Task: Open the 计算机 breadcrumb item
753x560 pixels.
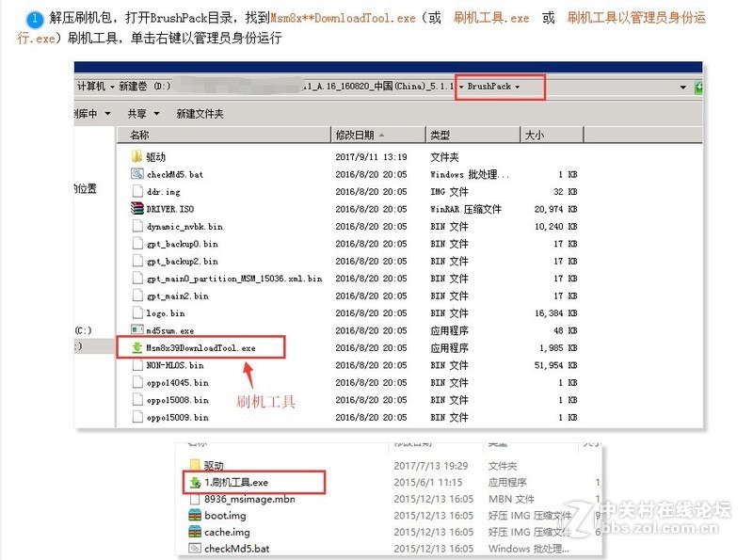Action: (x=93, y=86)
